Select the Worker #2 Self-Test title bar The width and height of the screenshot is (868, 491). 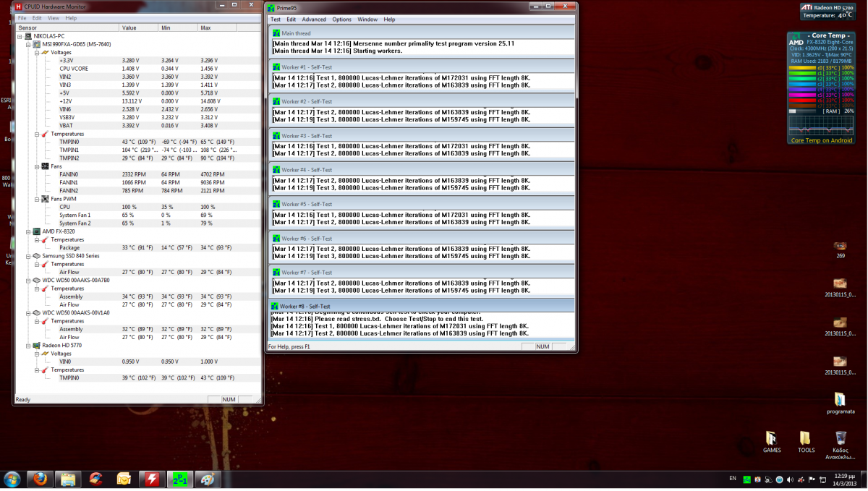tap(422, 101)
